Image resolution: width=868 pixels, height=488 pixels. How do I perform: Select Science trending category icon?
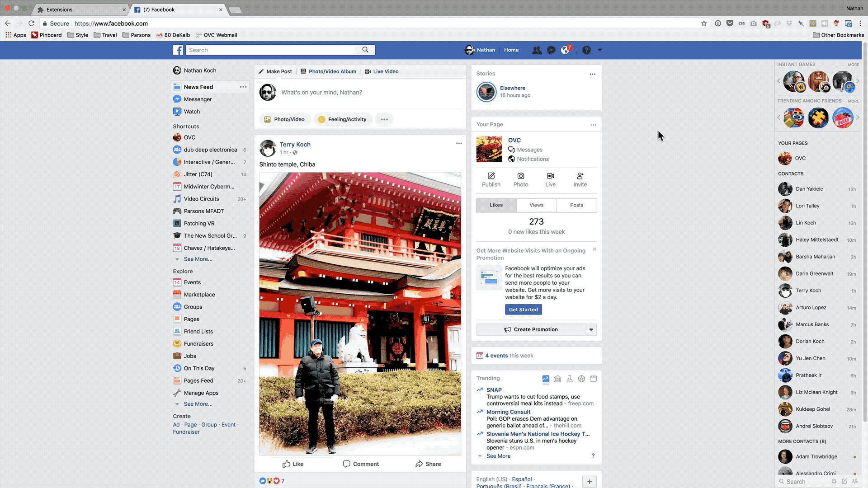[570, 379]
